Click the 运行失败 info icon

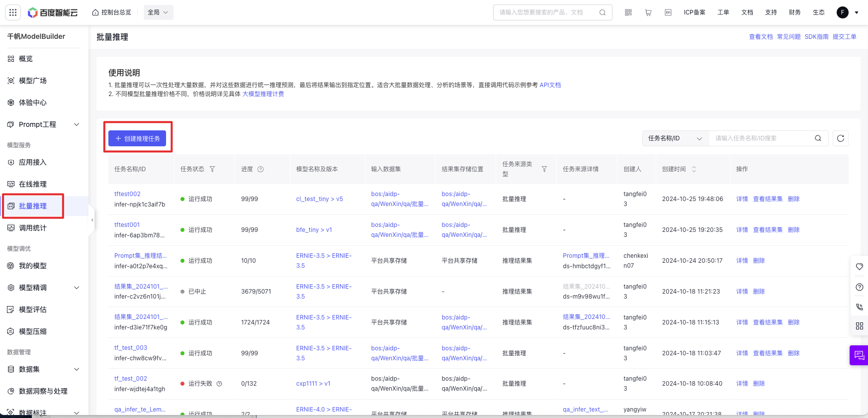click(219, 384)
